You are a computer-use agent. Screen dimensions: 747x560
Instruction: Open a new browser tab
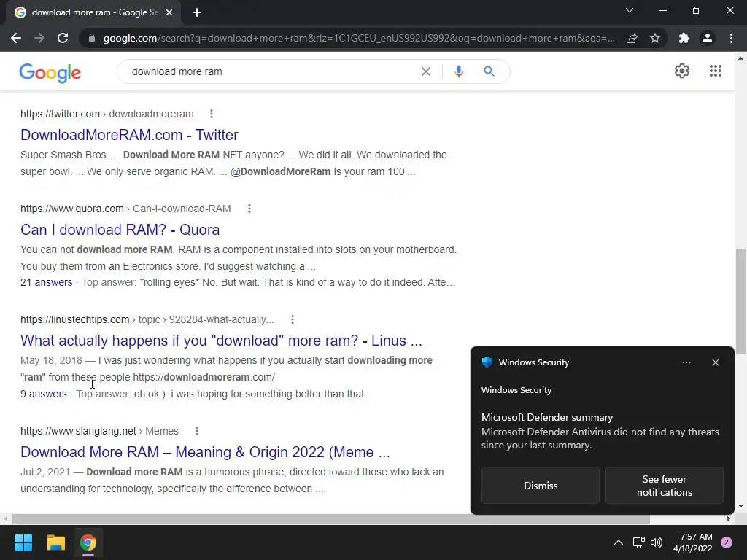click(x=197, y=13)
